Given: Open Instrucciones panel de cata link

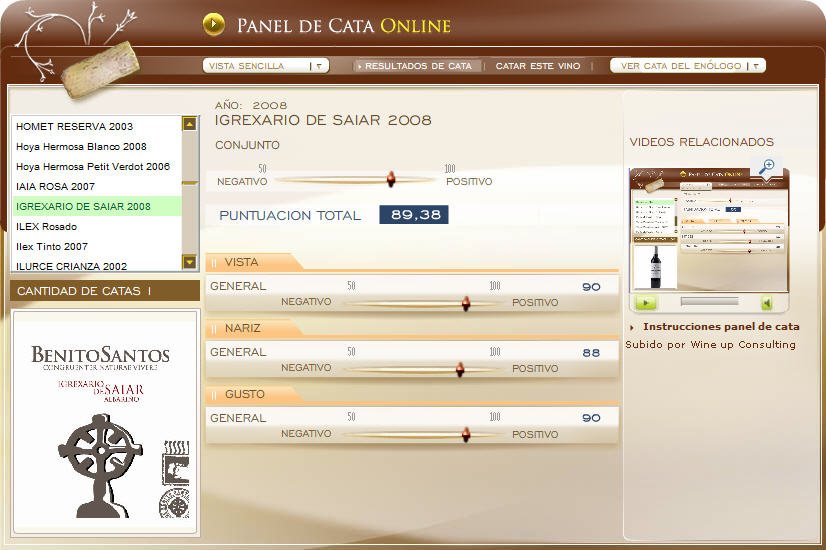Looking at the screenshot, I should [x=721, y=327].
